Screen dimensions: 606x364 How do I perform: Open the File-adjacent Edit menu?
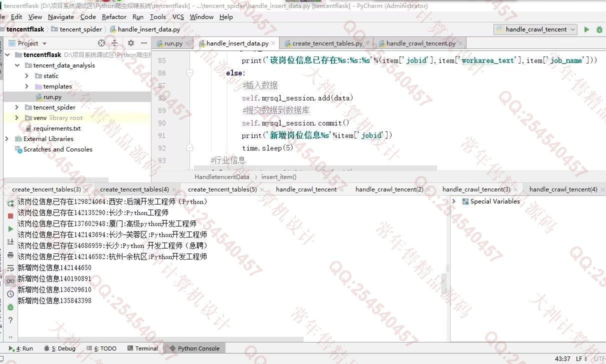point(16,16)
